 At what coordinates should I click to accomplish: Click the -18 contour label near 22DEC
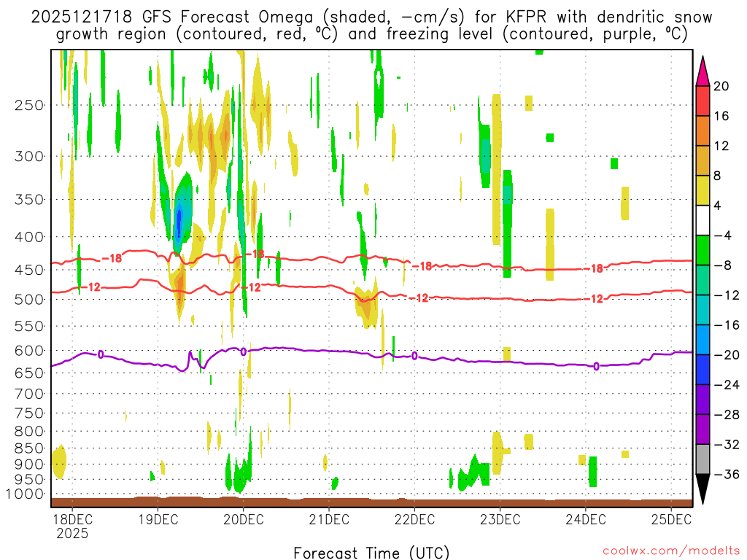[x=422, y=266]
